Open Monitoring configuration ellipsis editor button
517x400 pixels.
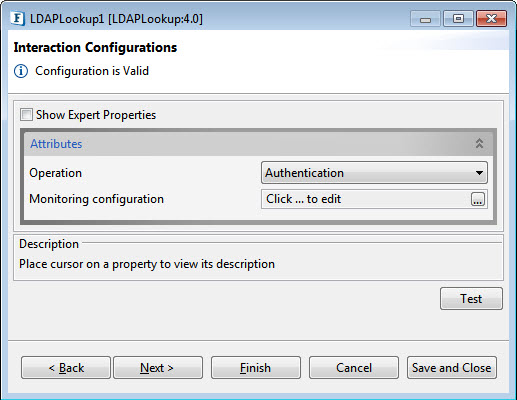[x=478, y=199]
